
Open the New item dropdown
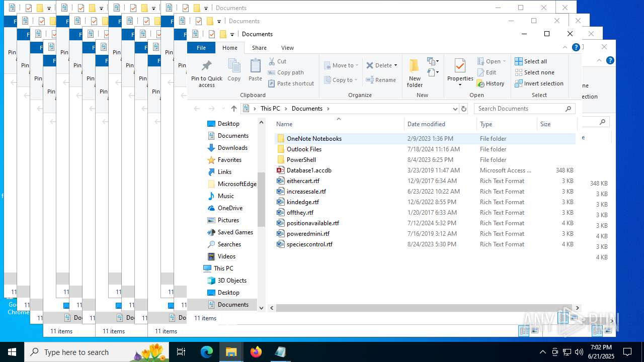(x=433, y=61)
